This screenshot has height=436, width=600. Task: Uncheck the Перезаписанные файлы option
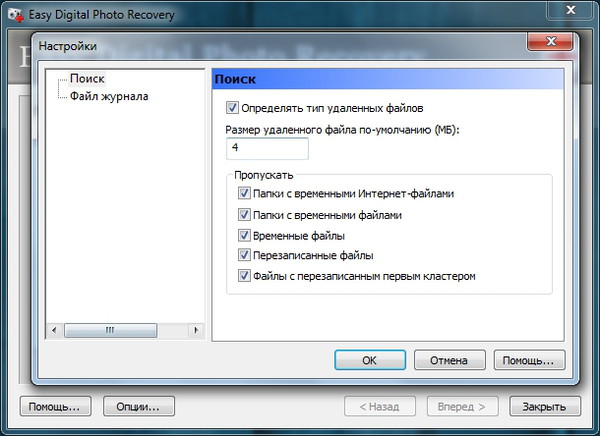pyautogui.click(x=244, y=255)
